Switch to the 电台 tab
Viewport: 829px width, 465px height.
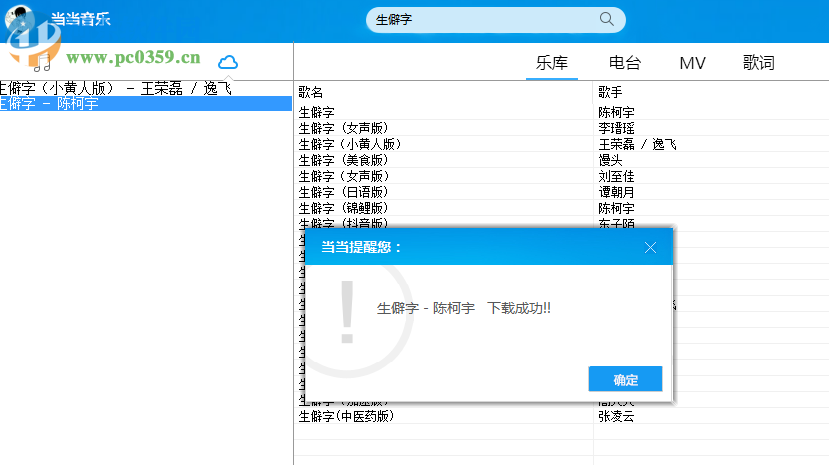(624, 63)
